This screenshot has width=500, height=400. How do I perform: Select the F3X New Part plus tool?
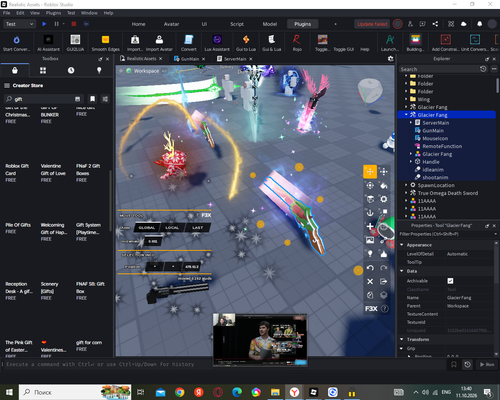point(370,226)
